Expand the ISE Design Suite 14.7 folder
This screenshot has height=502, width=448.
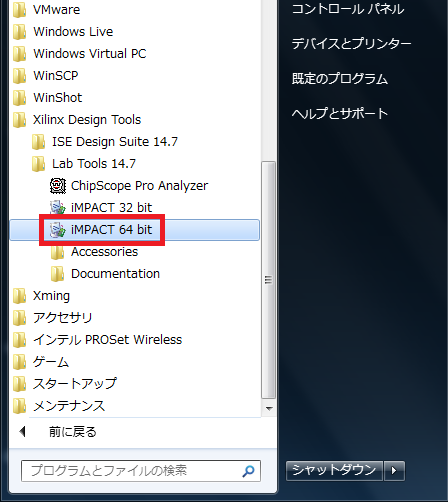pos(104,142)
